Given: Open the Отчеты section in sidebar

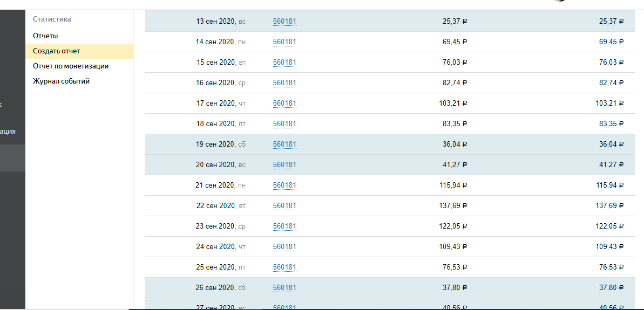Looking at the screenshot, I should tap(45, 36).
